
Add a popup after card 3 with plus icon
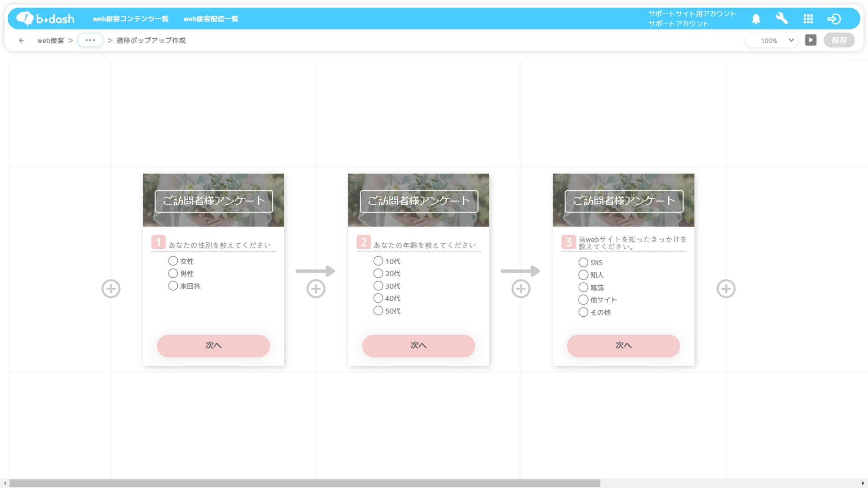[x=726, y=289]
